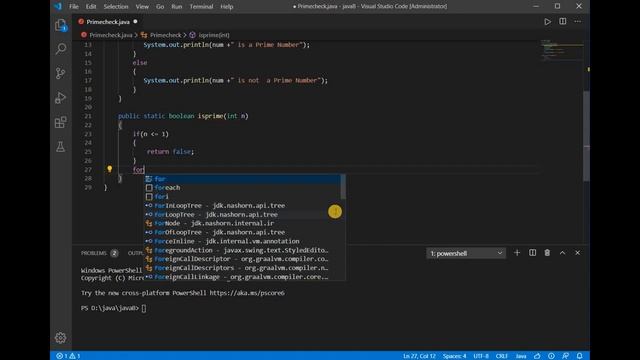Choose the ForceInline suggestion

(242, 241)
